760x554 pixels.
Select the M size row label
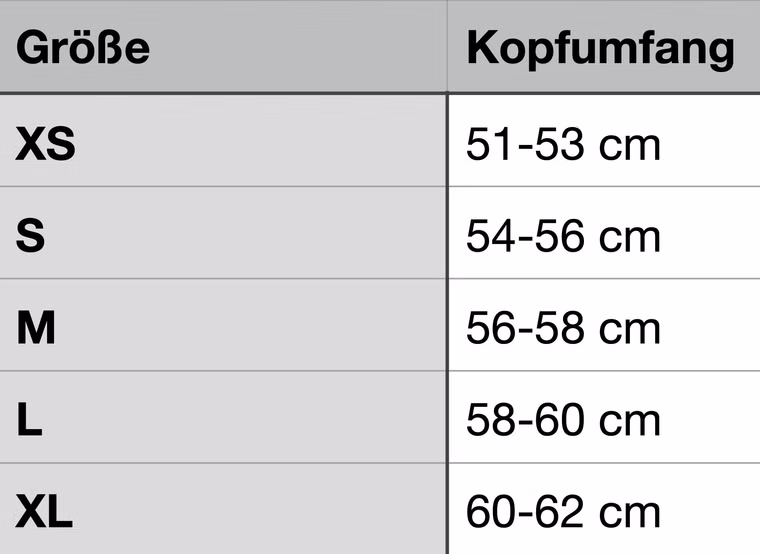click(36, 328)
